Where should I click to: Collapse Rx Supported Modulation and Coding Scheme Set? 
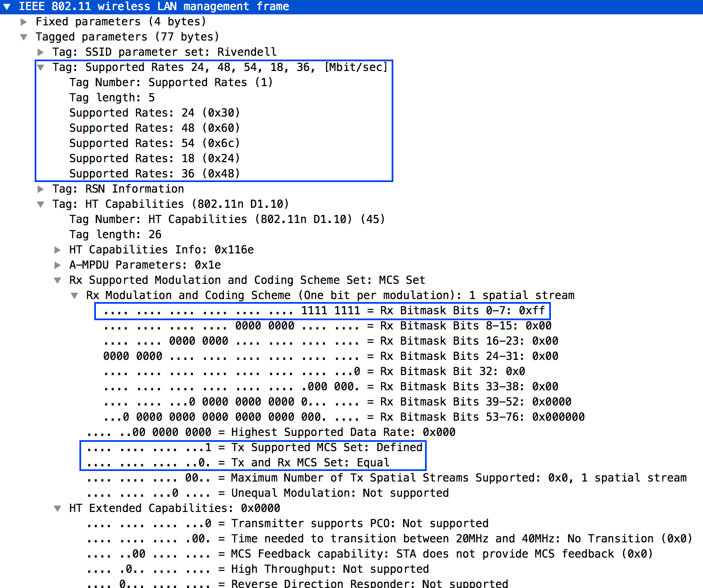[x=57, y=280]
